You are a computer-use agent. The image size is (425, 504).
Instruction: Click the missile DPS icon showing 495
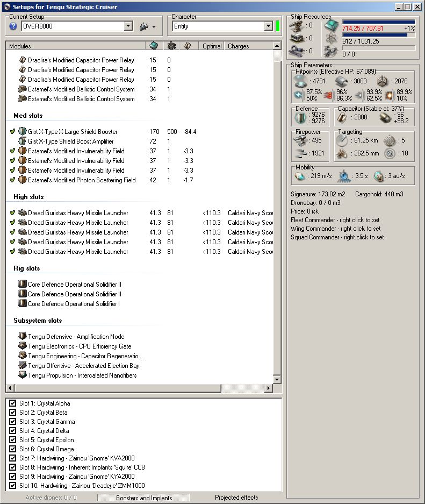[x=300, y=140]
